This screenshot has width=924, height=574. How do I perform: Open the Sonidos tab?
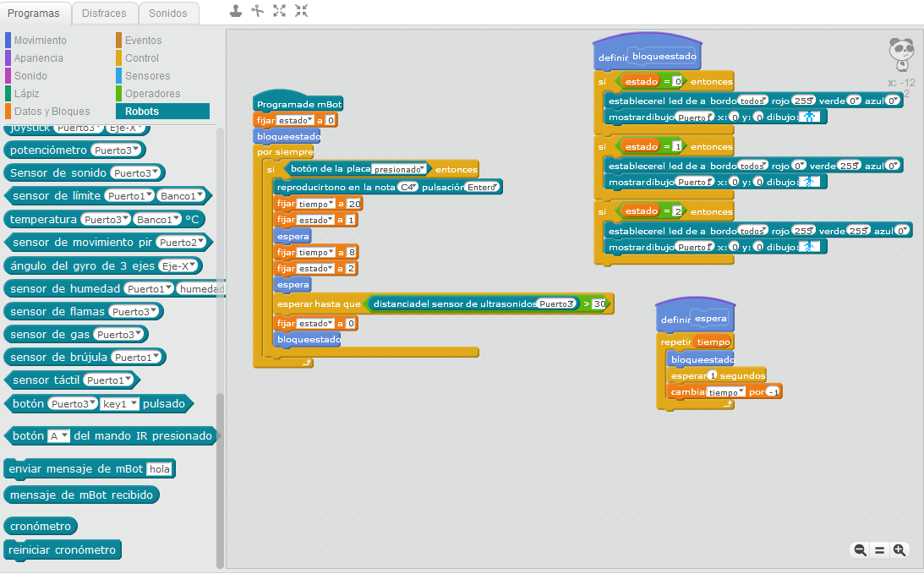168,13
